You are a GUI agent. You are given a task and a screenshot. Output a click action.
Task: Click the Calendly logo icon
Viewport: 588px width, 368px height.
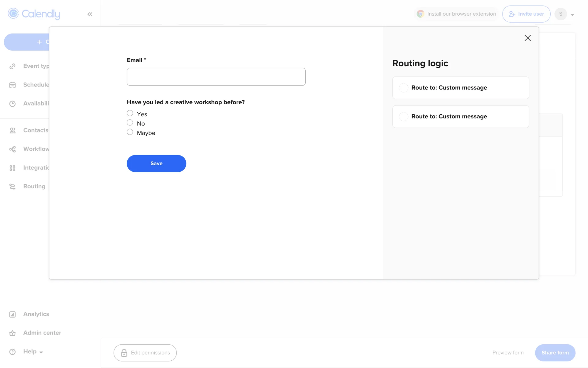tap(13, 14)
